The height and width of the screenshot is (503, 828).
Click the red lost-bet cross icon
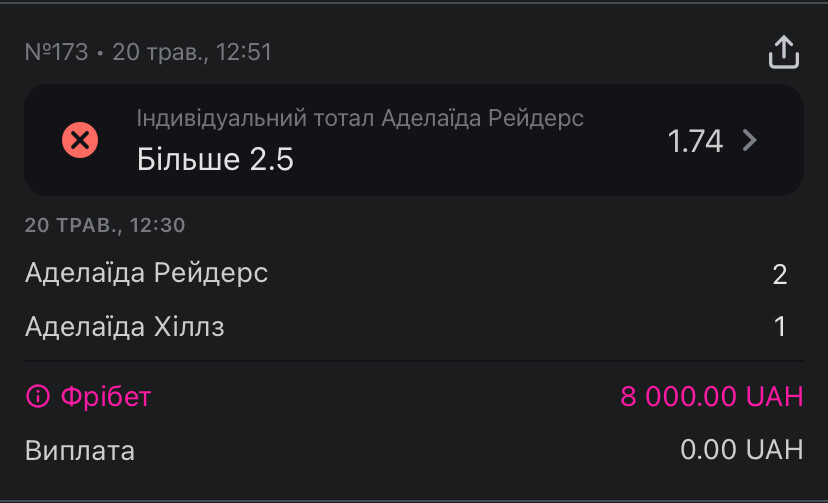(80, 140)
